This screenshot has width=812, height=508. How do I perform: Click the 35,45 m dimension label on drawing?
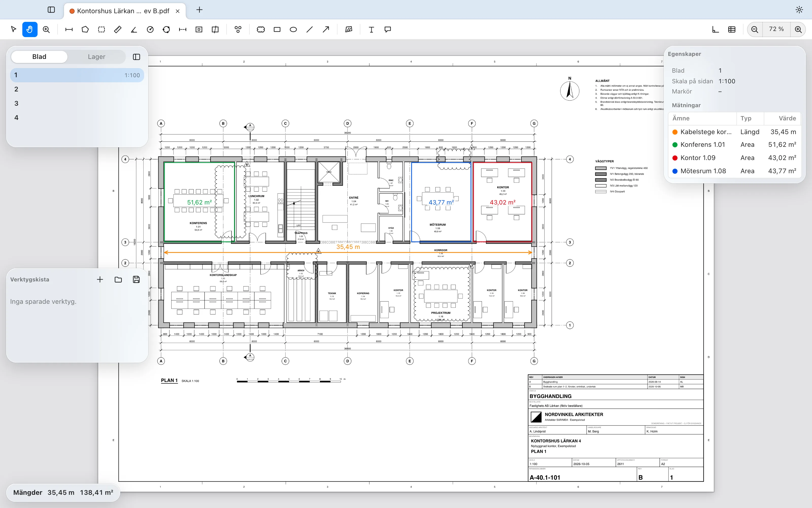[x=348, y=247]
